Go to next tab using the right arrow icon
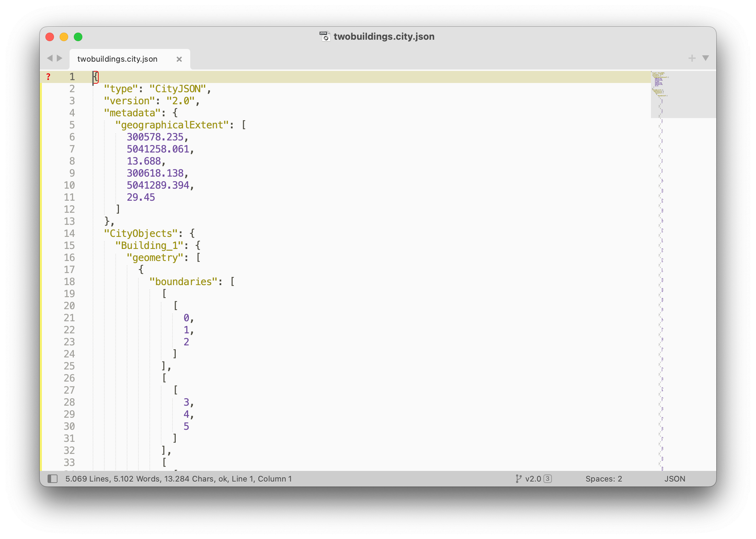Image resolution: width=756 pixels, height=539 pixels. point(59,58)
